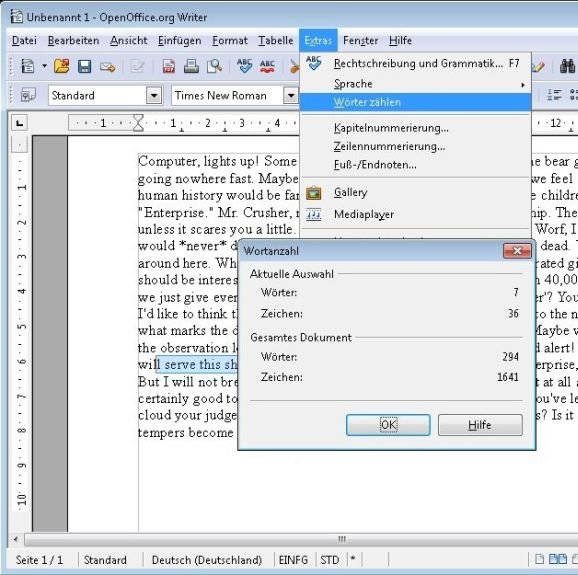Open the Hilfe menu
Image resolution: width=578 pixels, height=575 pixels.
[400, 41]
